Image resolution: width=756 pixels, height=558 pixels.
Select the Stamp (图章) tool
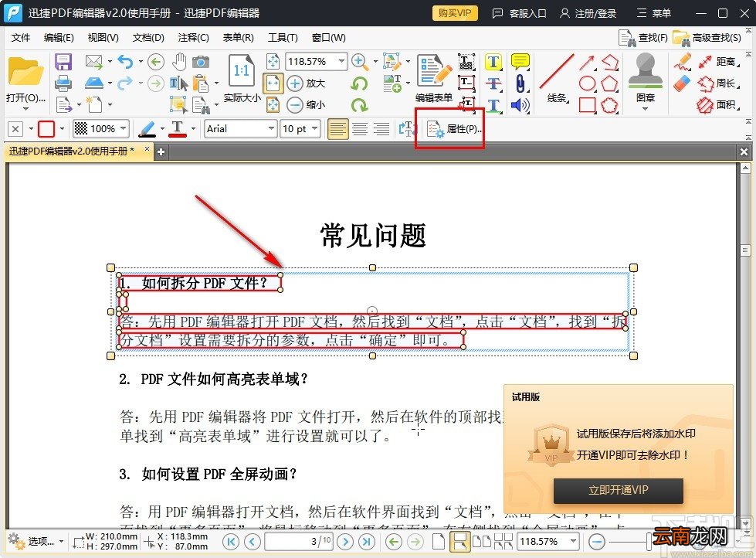click(x=646, y=77)
